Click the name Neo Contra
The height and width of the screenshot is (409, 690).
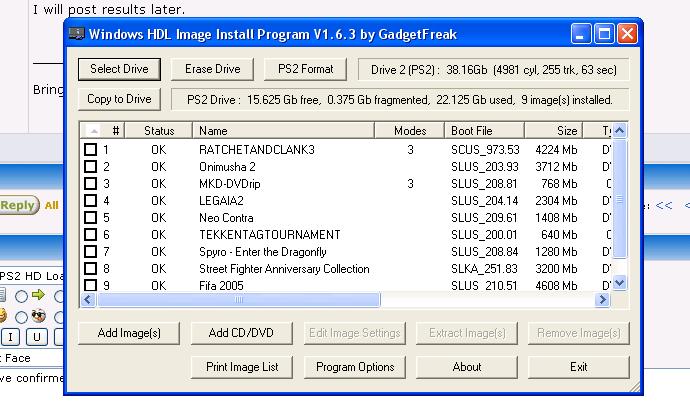[226, 217]
